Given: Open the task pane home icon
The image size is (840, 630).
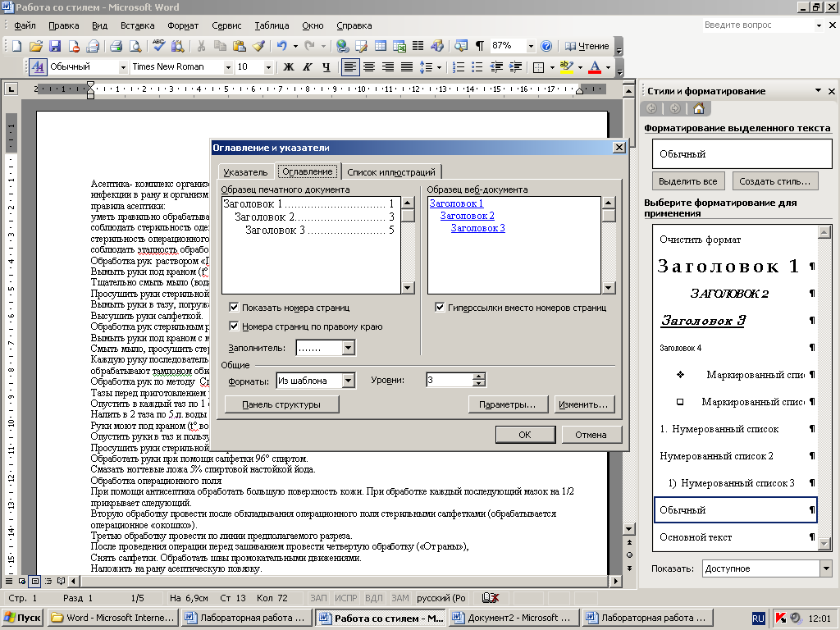Looking at the screenshot, I should coord(699,109).
